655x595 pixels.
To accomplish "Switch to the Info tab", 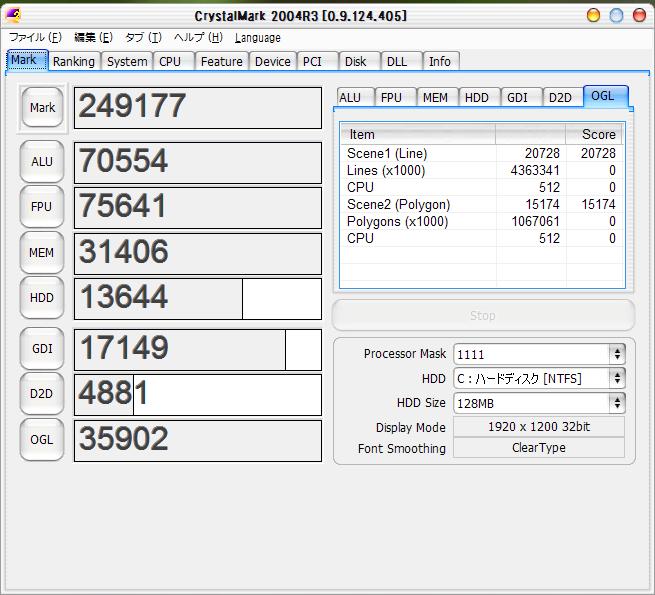I will (x=441, y=61).
